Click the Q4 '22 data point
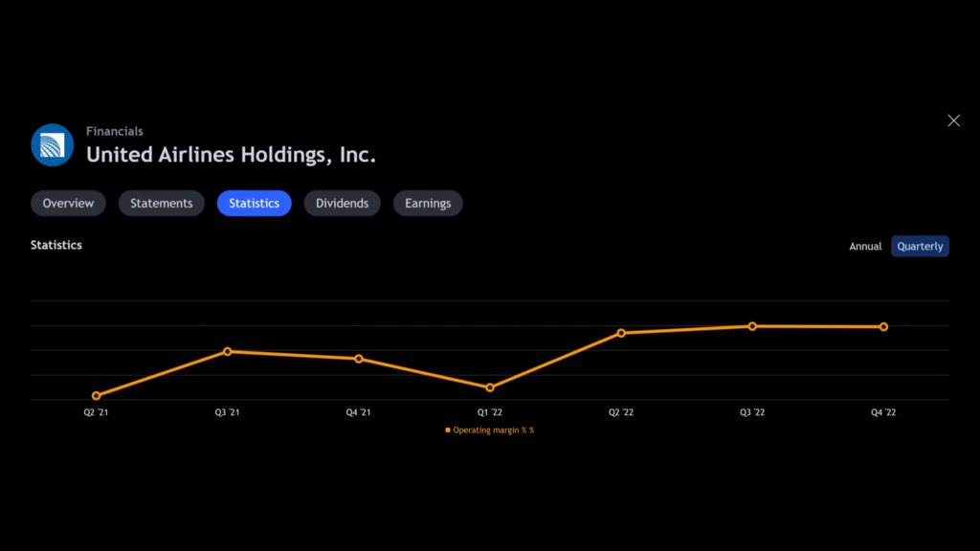 tap(883, 327)
